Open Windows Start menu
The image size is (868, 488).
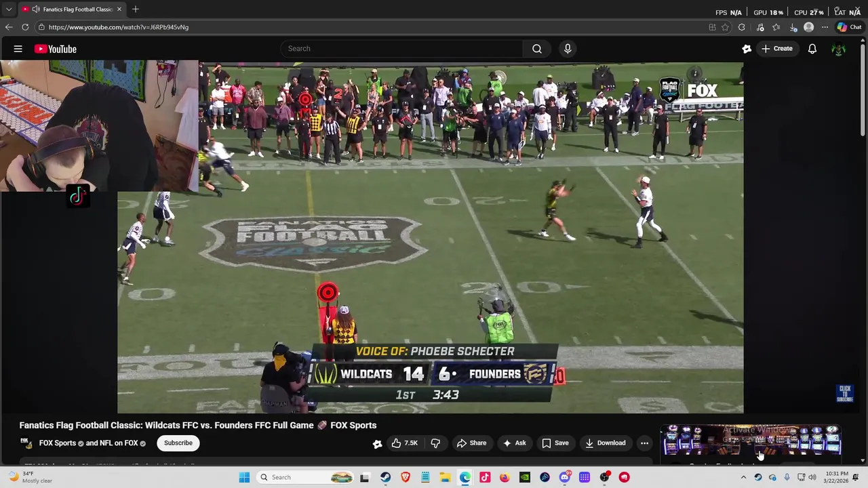point(244,477)
